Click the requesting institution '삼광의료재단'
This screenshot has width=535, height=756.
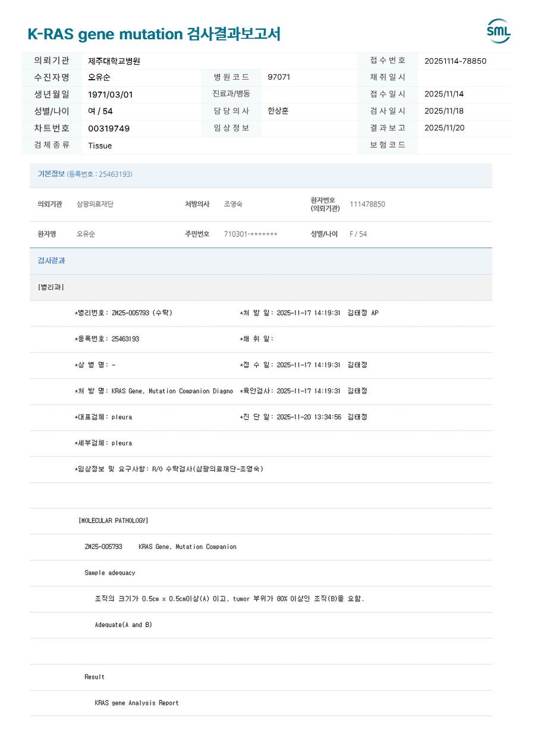95,204
